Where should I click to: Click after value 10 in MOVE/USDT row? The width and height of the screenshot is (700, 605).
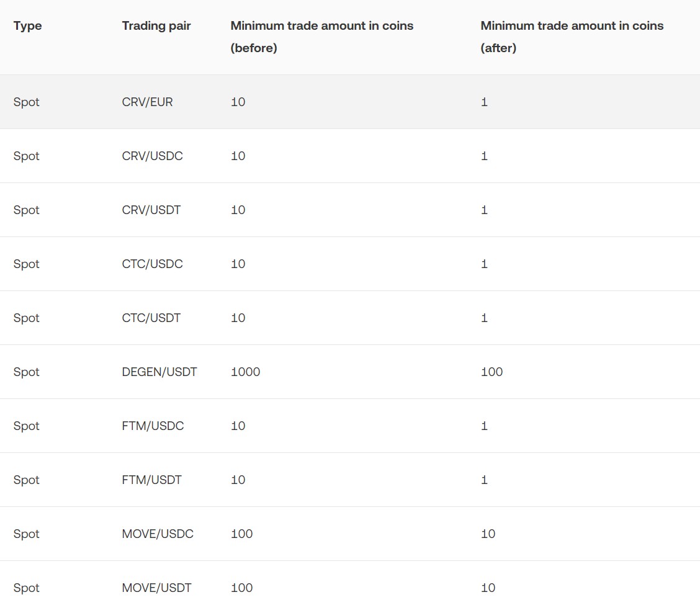tap(488, 588)
